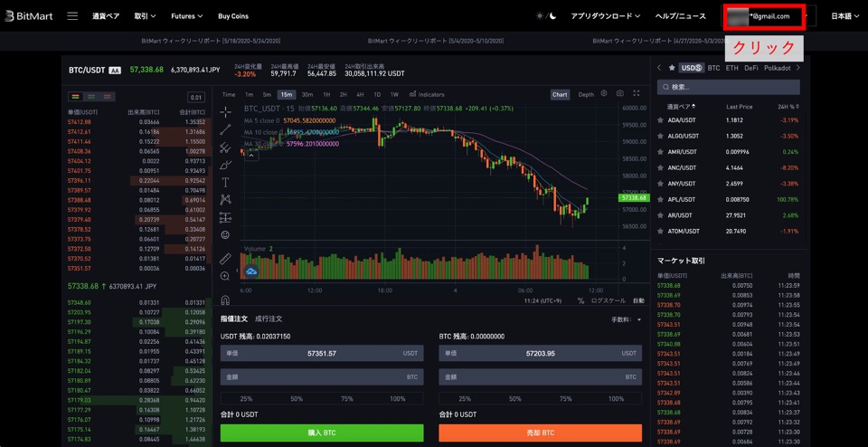Switch to Depth view
This screenshot has height=447, width=868.
point(586,95)
